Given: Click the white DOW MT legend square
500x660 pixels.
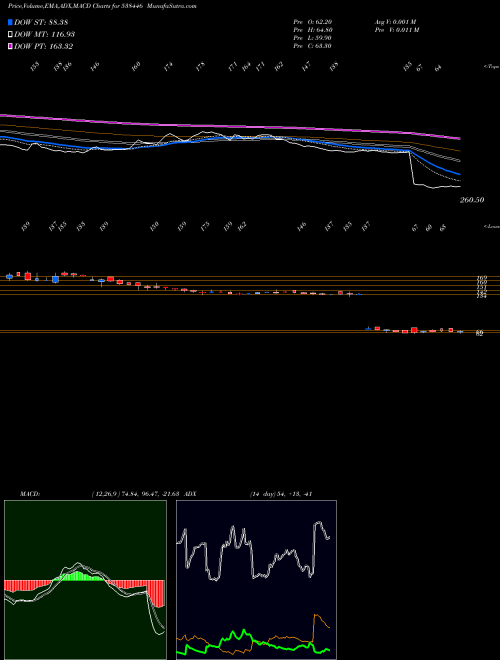Looking at the screenshot, I should pos(11,34).
